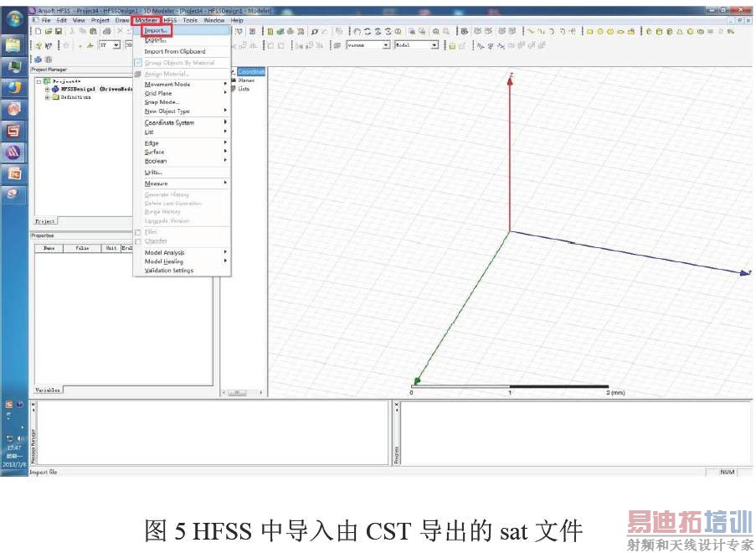The image size is (756, 553).
Task: Click the Draw cone solid icon
Action: tap(681, 32)
